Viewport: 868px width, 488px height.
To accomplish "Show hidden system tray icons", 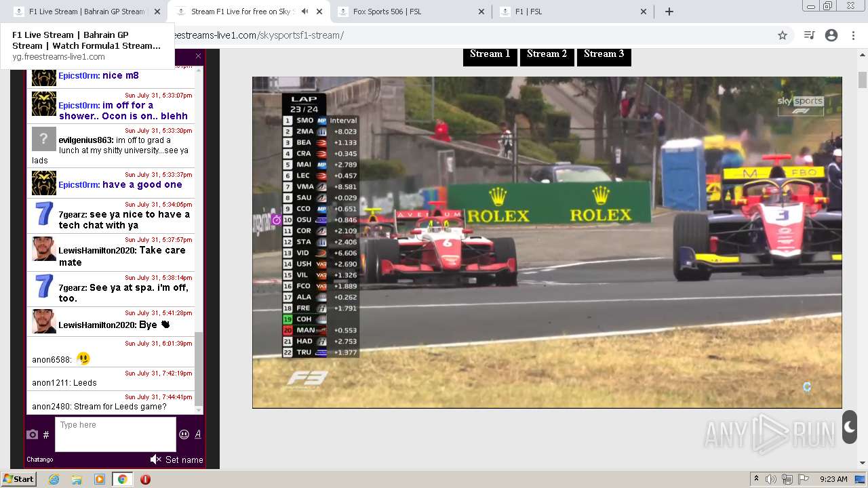I will (756, 479).
